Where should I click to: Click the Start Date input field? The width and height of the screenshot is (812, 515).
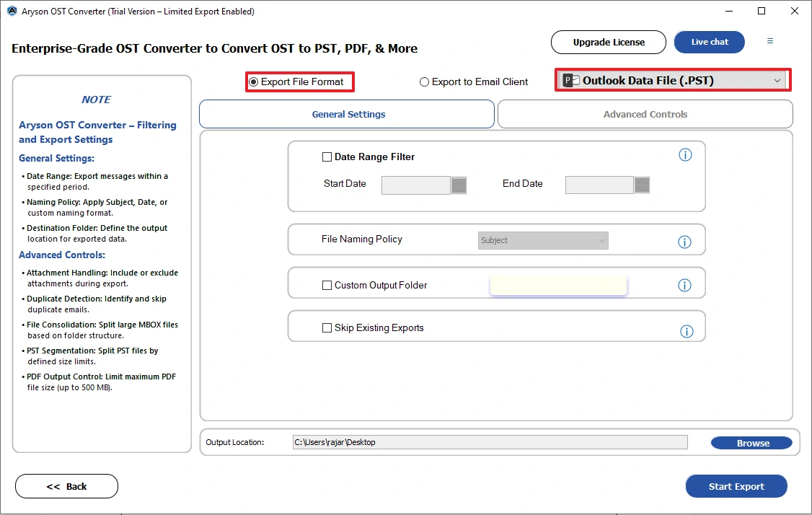[416, 185]
